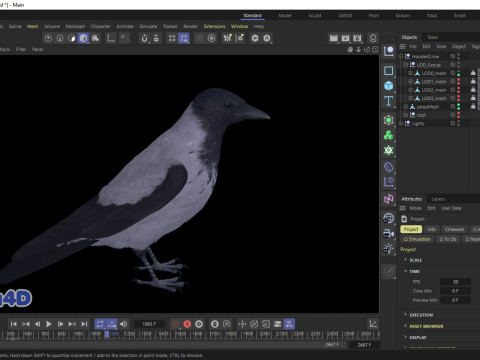Expand the EXECUTION section
This screenshot has height=360, width=480.
tap(405, 314)
